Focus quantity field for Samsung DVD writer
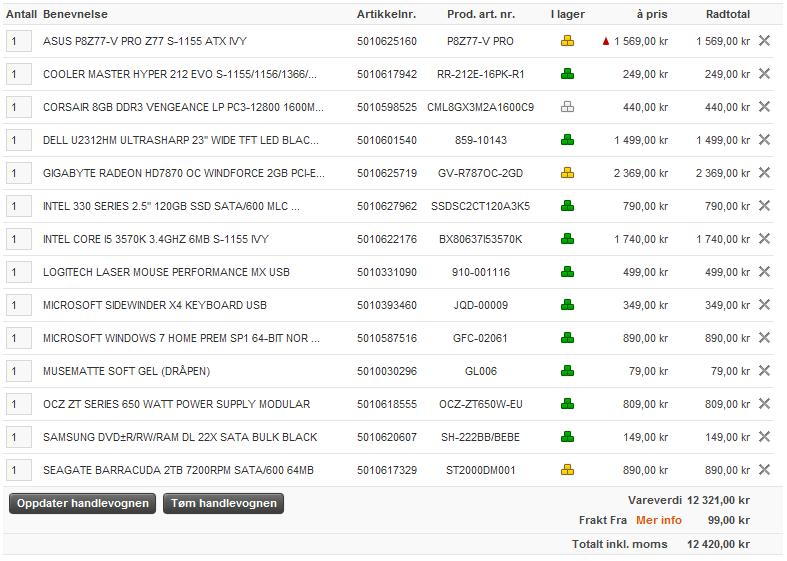 pyautogui.click(x=19, y=437)
